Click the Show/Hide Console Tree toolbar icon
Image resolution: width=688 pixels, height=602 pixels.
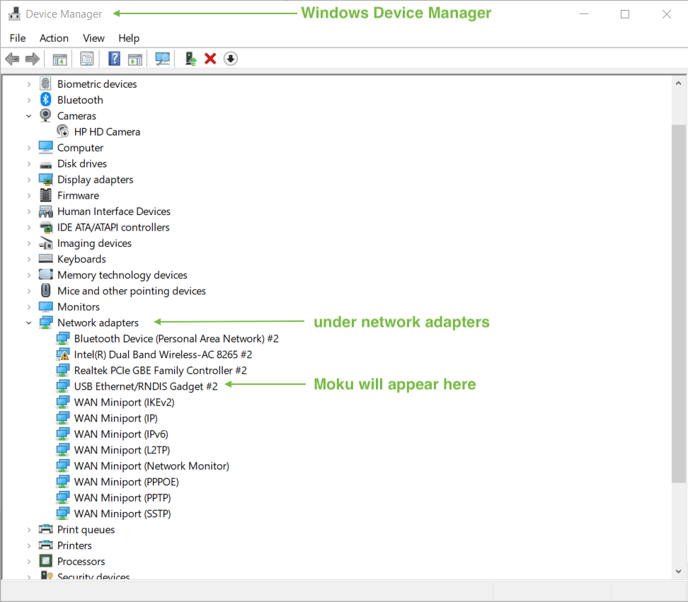coord(60,59)
